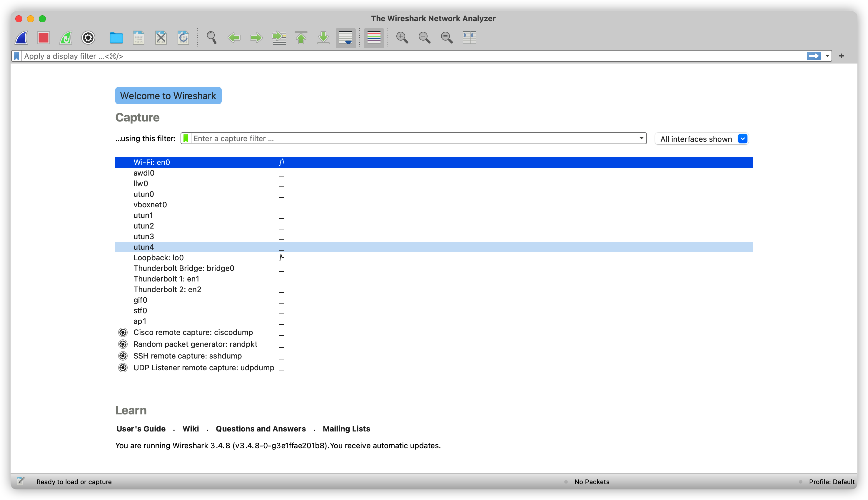Find a packet magnifier icon
Viewport: 868px width, 500px height.
tap(212, 37)
